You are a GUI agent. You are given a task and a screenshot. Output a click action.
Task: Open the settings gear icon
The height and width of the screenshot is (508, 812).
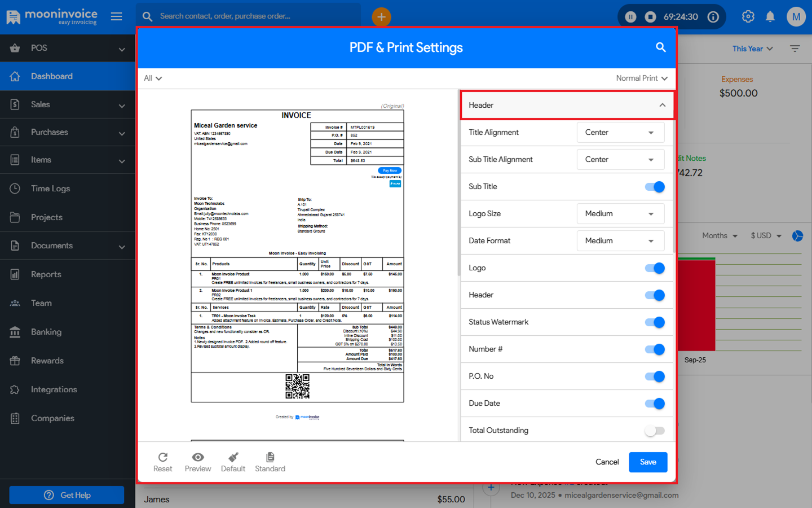pyautogui.click(x=748, y=17)
